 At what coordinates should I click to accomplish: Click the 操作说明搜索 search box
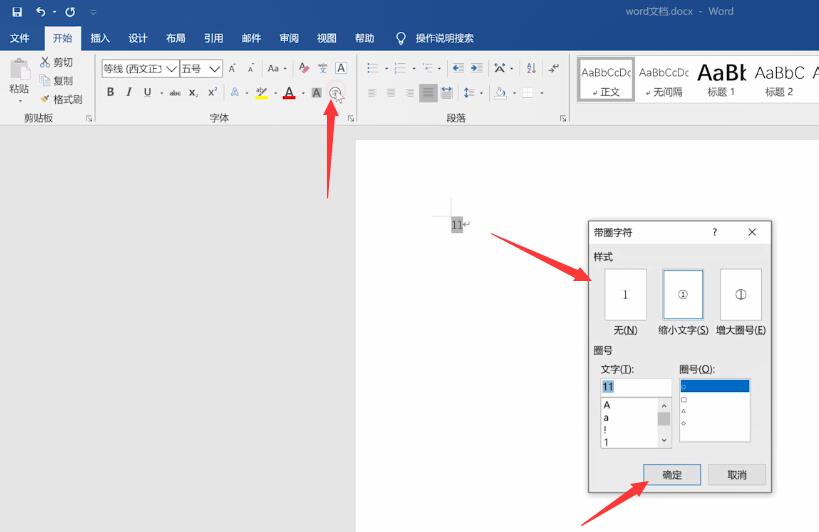tap(444, 38)
